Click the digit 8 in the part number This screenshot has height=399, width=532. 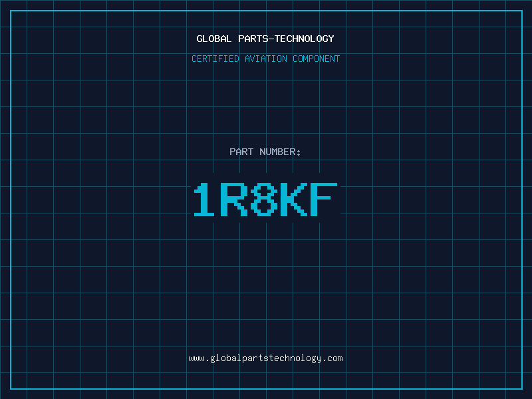[265, 200]
